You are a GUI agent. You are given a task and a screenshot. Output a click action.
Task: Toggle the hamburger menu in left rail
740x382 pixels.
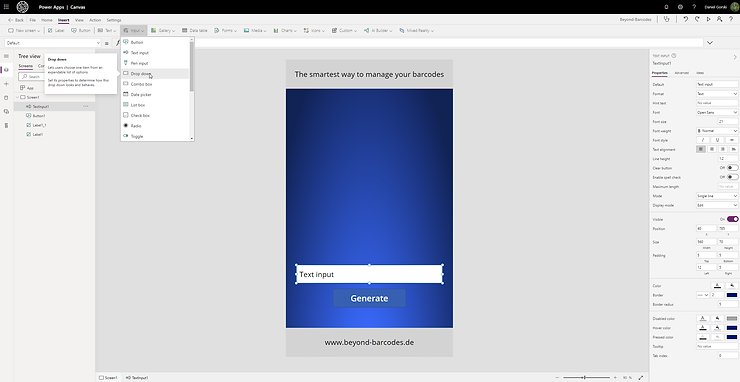click(6, 56)
